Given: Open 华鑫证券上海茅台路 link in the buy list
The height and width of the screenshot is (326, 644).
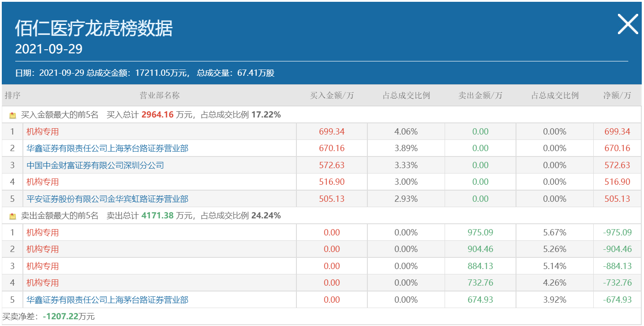Looking at the screenshot, I should click(x=107, y=148).
